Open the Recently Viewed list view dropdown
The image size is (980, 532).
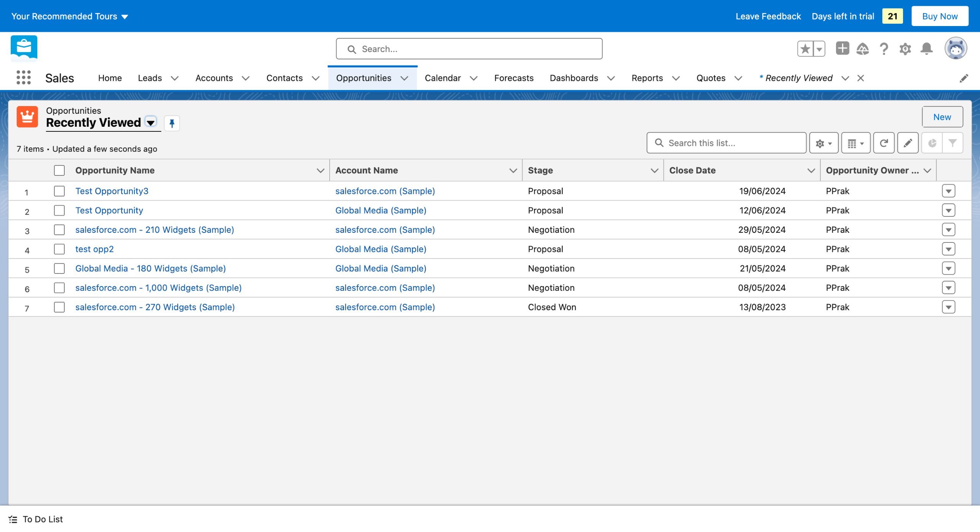(151, 123)
